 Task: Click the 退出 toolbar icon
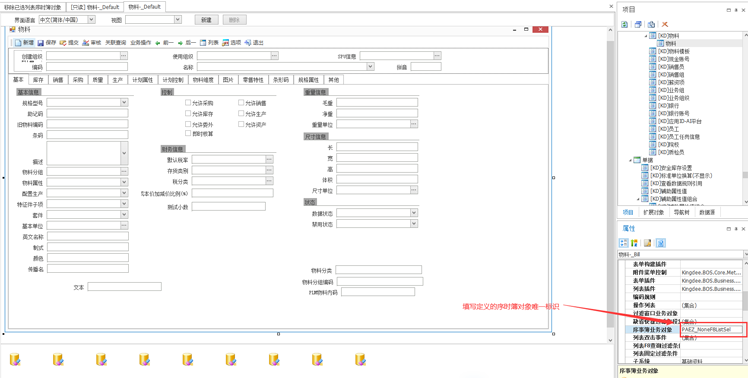coord(248,42)
